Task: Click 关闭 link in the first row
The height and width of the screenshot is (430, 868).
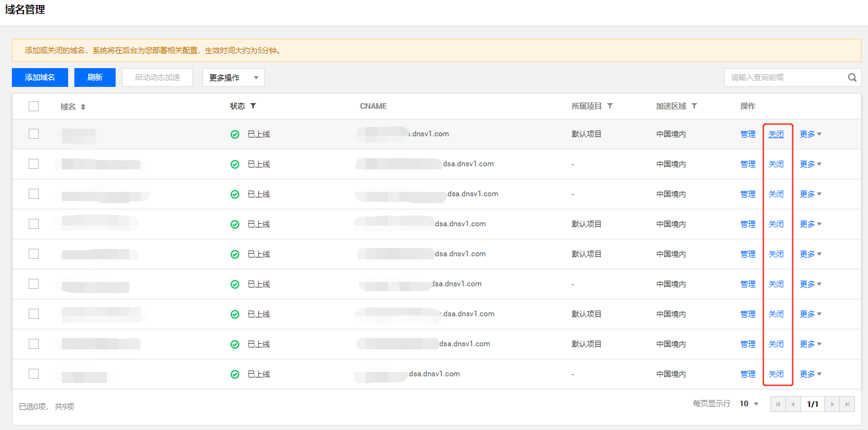Action: [x=776, y=134]
